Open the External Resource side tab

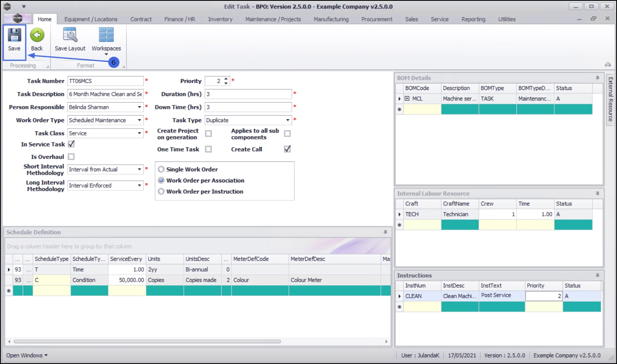click(x=611, y=99)
